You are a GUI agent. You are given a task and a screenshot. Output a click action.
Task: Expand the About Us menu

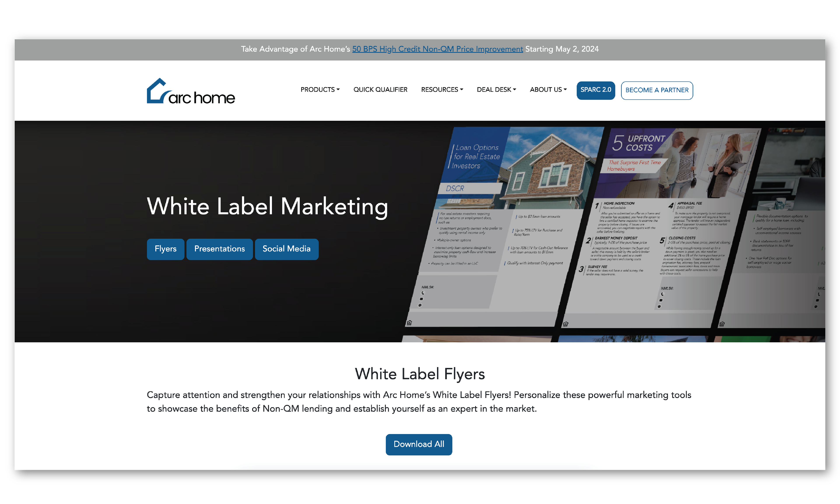coord(548,90)
